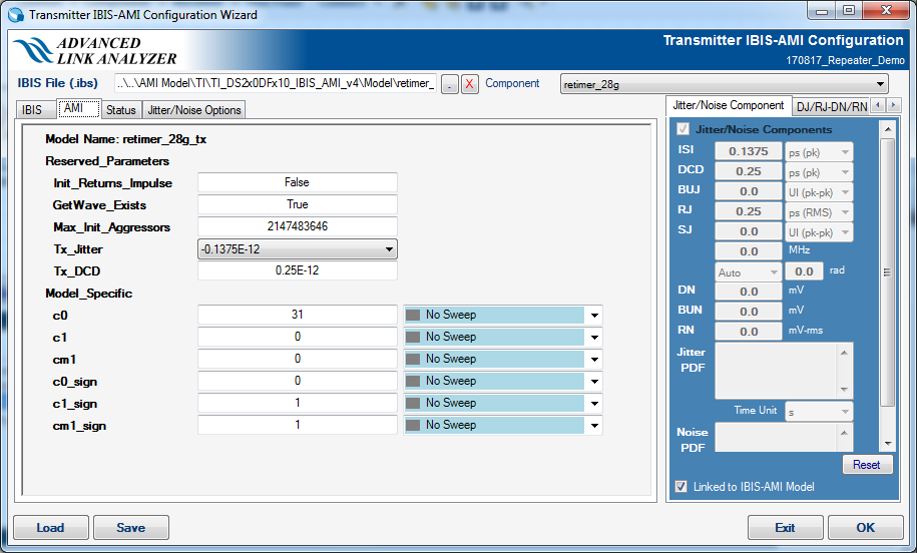Click the Load button
Screen dimensions: 917x553
click(51, 527)
